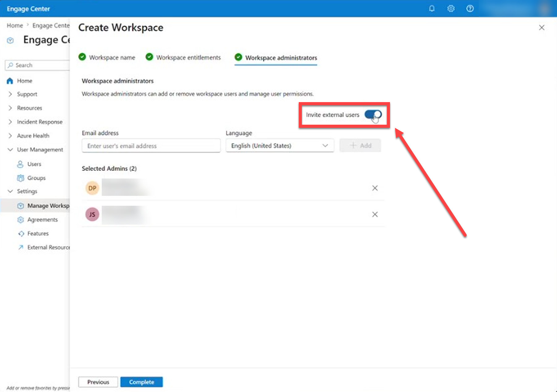Click the Manage Workspace icon
This screenshot has width=557, height=392.
click(20, 206)
